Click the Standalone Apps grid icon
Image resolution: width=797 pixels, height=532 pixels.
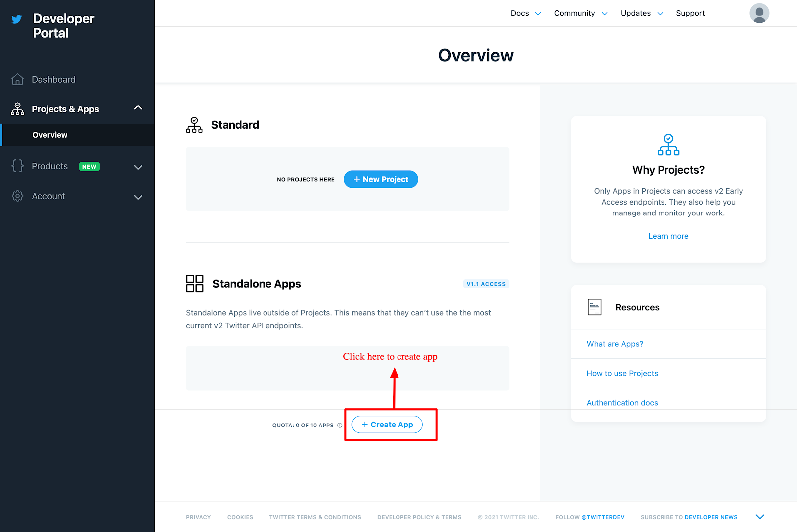pyautogui.click(x=195, y=284)
